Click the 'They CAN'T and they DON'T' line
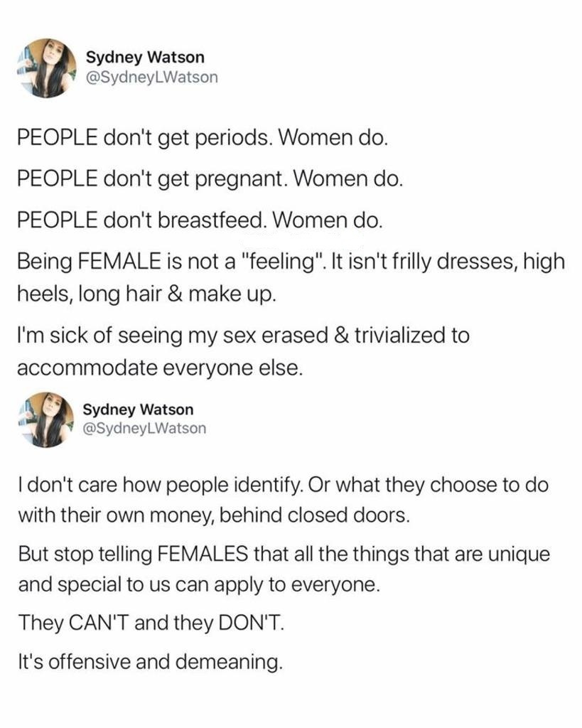The image size is (582, 728). (150, 626)
